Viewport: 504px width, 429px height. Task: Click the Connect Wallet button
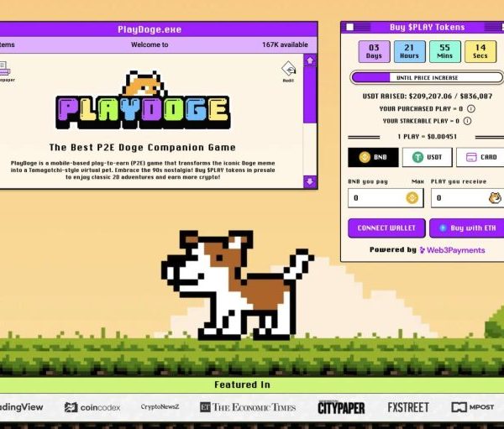pos(386,228)
